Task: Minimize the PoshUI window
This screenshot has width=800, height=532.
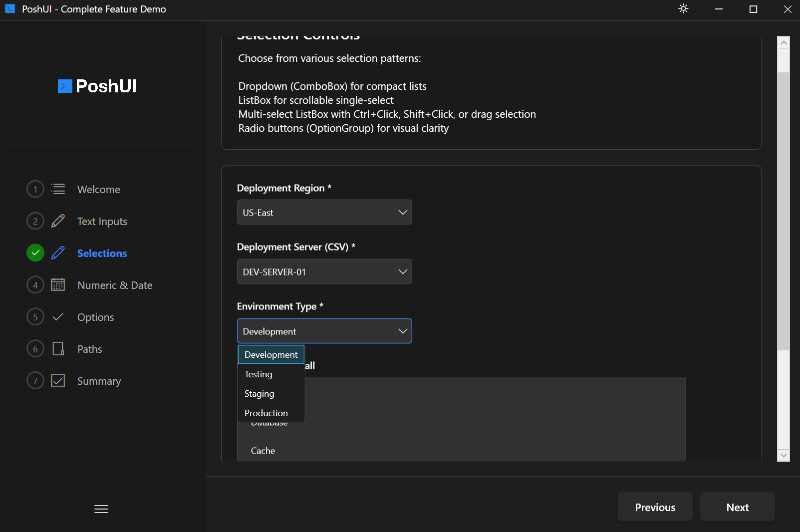Action: 719,9
